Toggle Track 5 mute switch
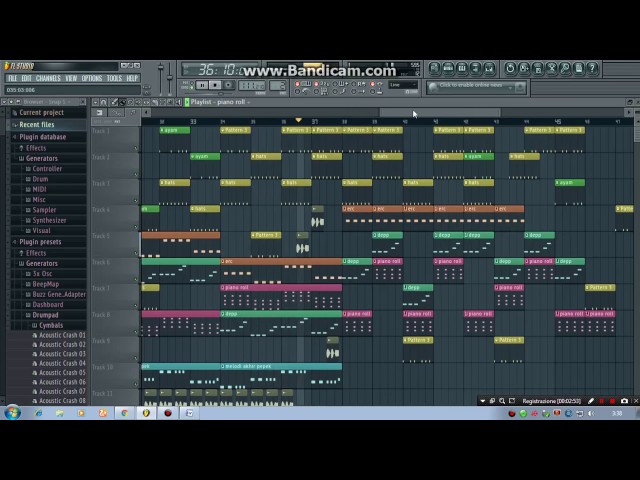This screenshot has width=640, height=480. pos(136,253)
